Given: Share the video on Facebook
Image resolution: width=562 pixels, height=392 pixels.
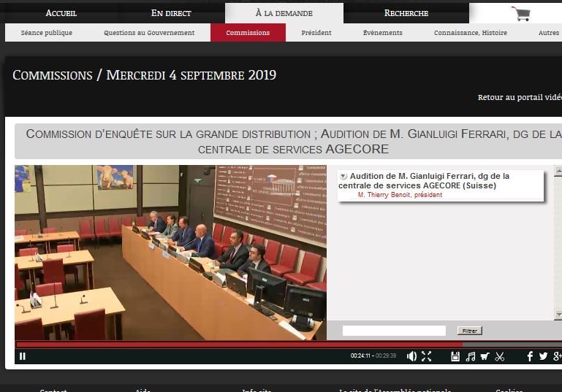Looking at the screenshot, I should (x=530, y=356).
